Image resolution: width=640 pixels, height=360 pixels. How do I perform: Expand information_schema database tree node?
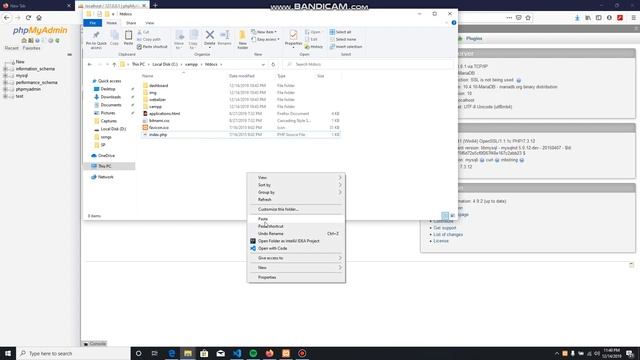coord(5,69)
